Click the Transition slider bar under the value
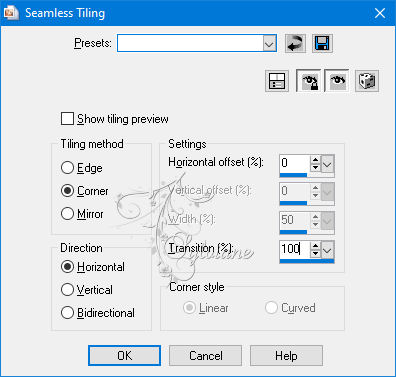The height and width of the screenshot is (377, 396). (307, 261)
